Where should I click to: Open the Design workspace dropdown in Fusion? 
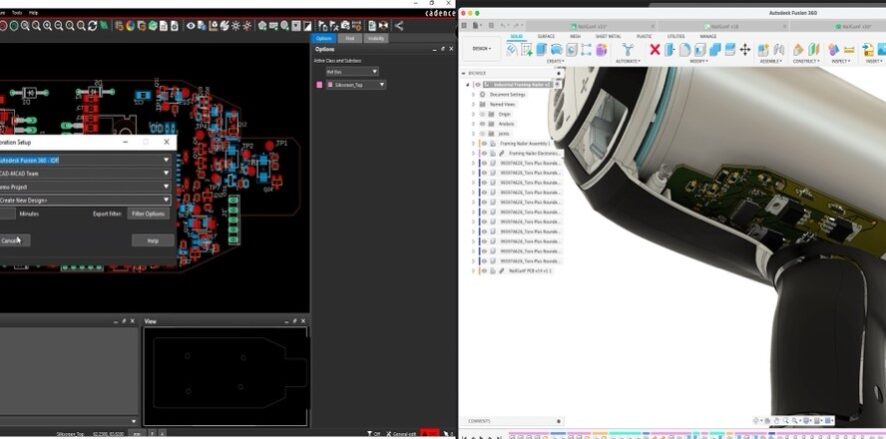(482, 49)
